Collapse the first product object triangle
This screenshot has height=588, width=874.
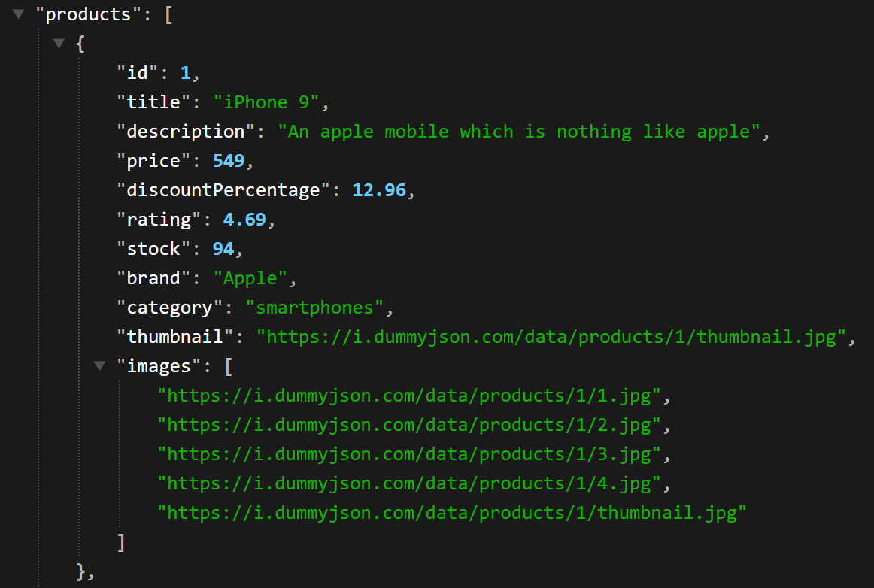point(59,43)
